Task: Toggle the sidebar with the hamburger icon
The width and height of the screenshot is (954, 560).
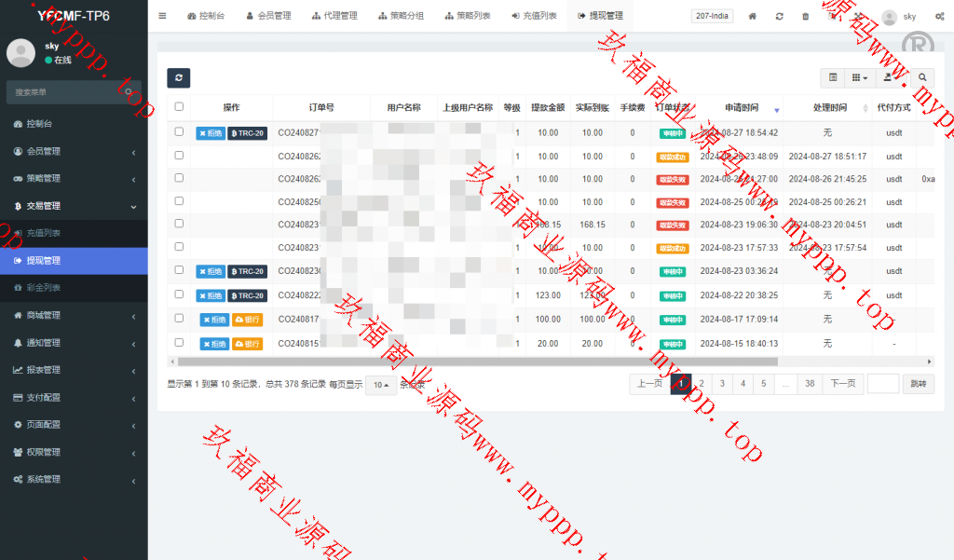Action: pos(162,16)
